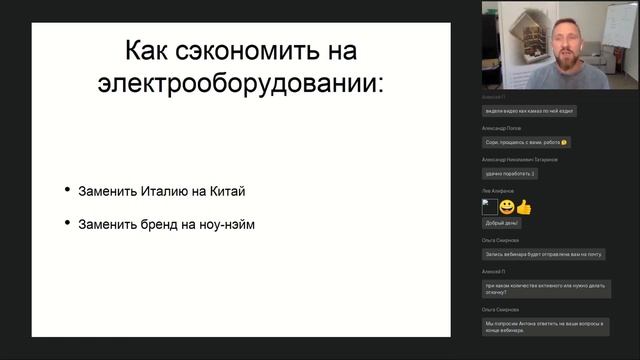Click sender name 'Лев Алифанов'
This screenshot has height=360, width=640.
[x=498, y=191]
